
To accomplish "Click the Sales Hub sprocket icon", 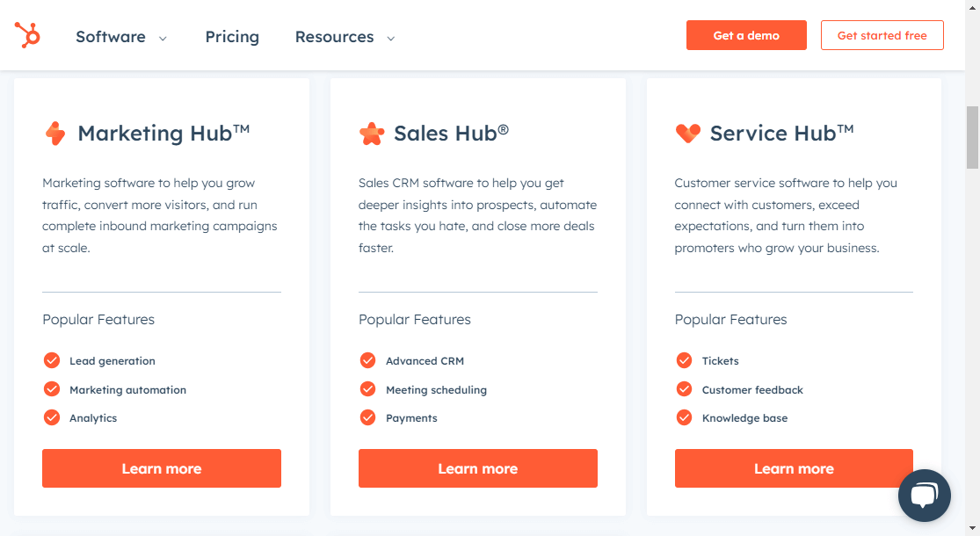I will (371, 134).
